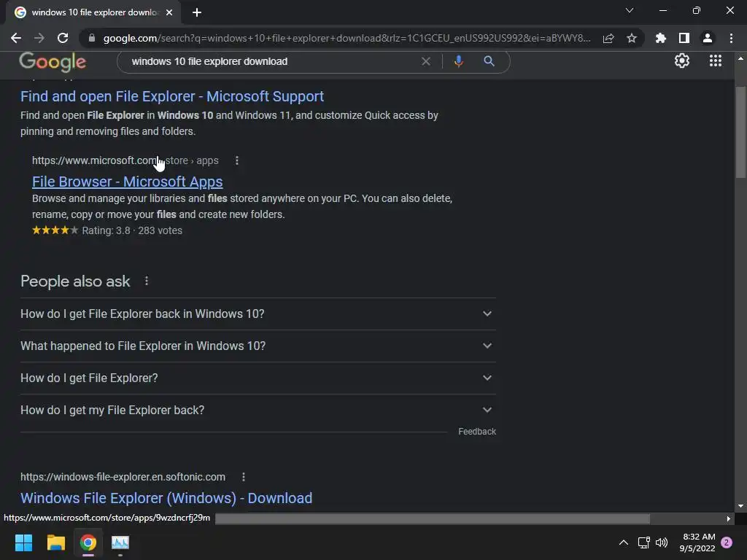This screenshot has height=560, width=747.
Task: Show hidden system tray icons
Action: 623,542
